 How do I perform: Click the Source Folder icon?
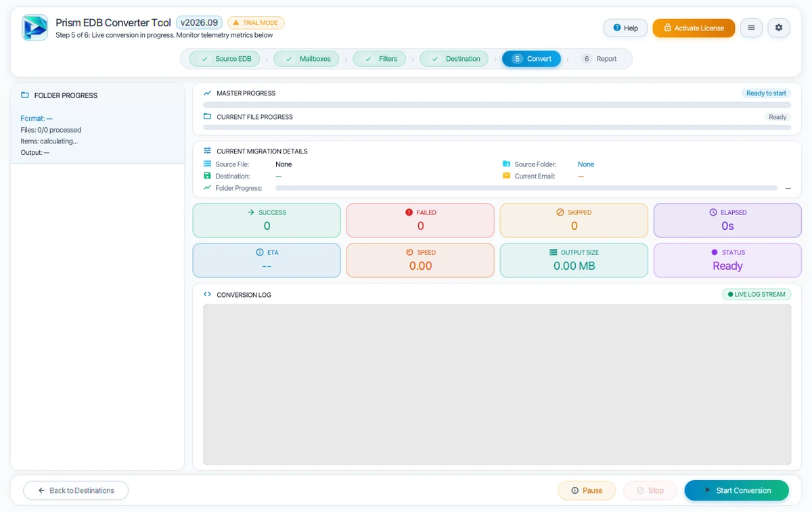pos(506,164)
